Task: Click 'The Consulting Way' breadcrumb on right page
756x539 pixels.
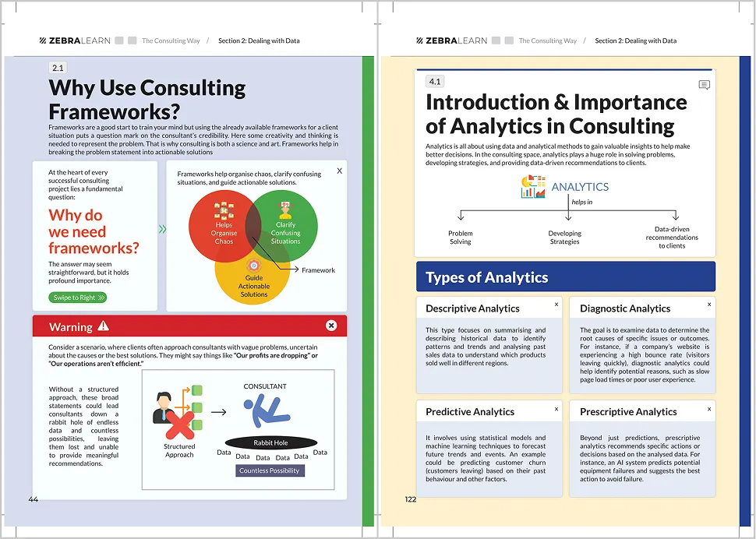Action: point(548,41)
